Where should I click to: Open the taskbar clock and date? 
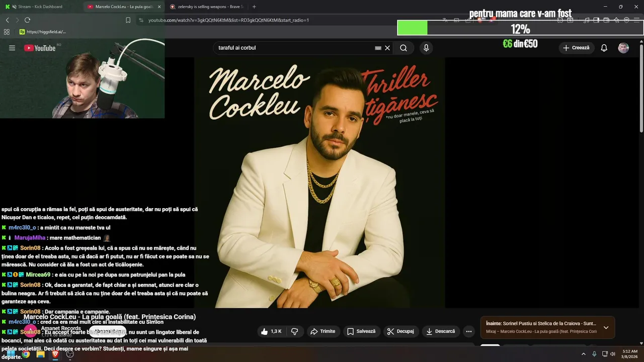[630, 354]
